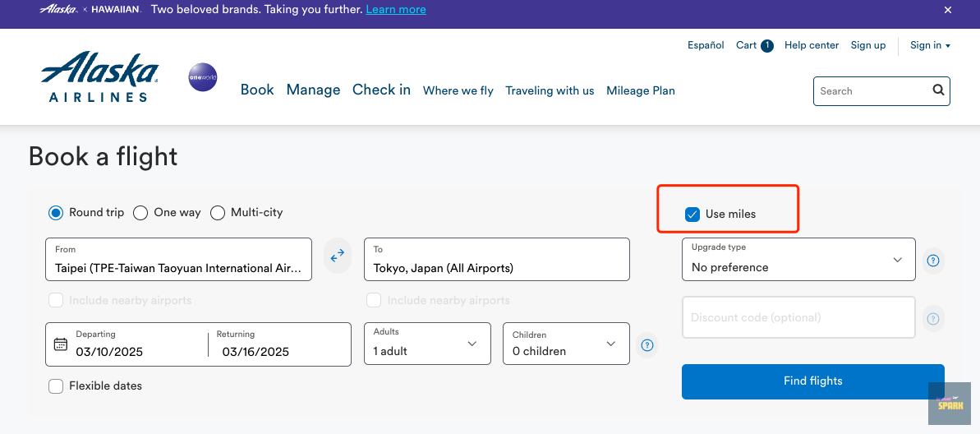Swap origin and destination airports
Viewport: 980px width, 434px height.
[x=338, y=256]
